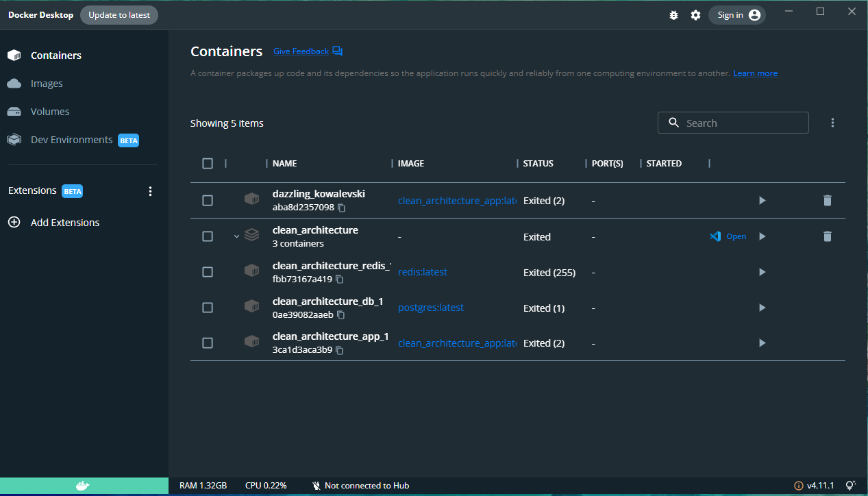Image resolution: width=868 pixels, height=496 pixels.
Task: Open Dev Environments section
Action: [84, 140]
